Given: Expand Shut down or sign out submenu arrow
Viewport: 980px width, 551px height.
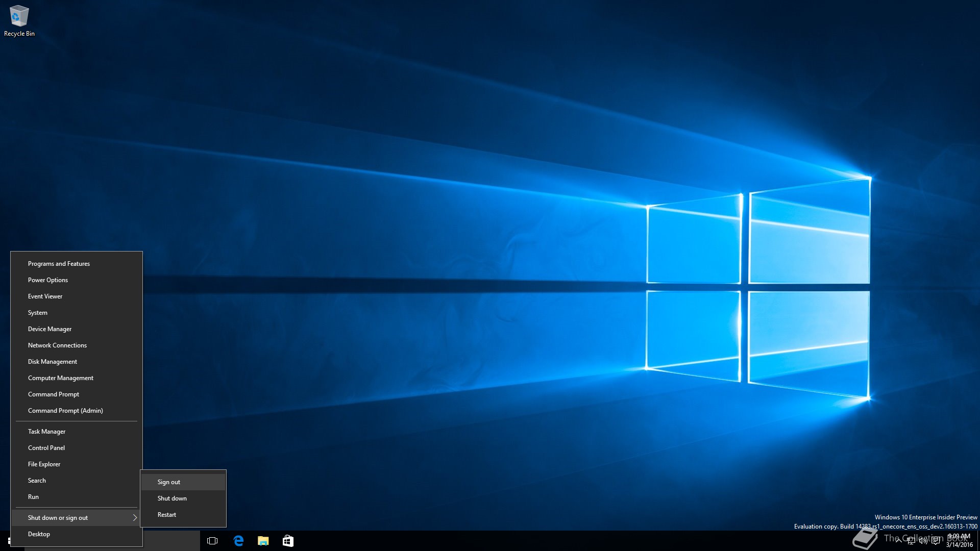Looking at the screenshot, I should point(135,518).
